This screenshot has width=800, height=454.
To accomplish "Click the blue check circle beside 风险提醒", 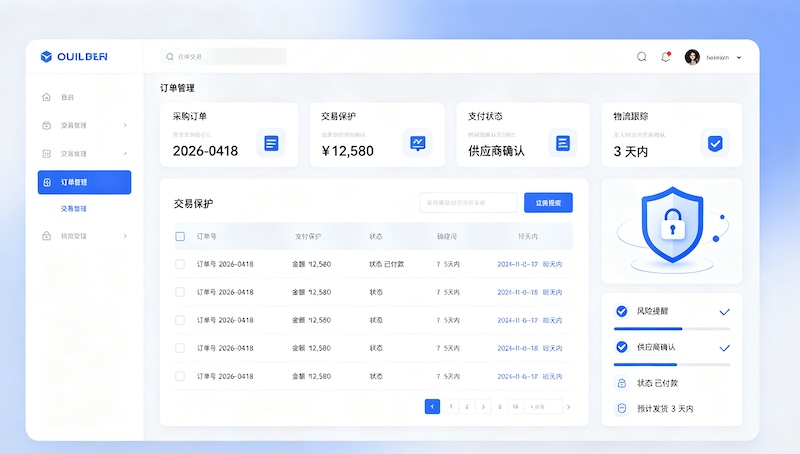I will [621, 311].
